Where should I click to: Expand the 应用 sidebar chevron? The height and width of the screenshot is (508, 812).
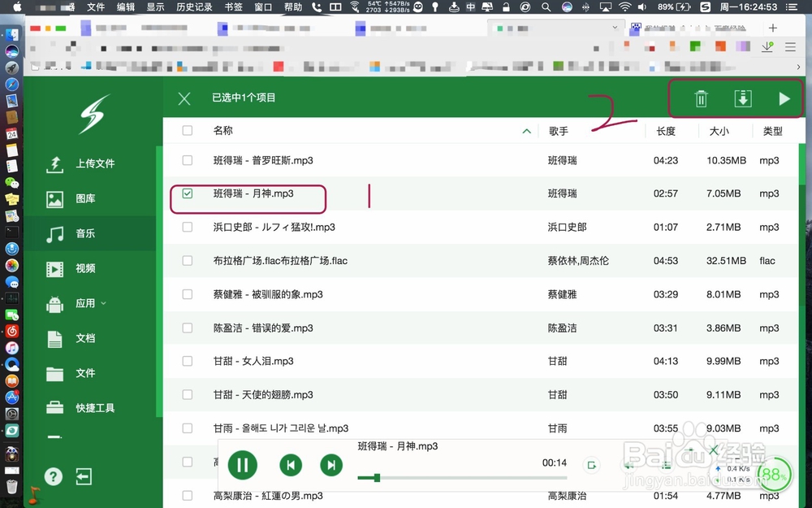(x=104, y=303)
